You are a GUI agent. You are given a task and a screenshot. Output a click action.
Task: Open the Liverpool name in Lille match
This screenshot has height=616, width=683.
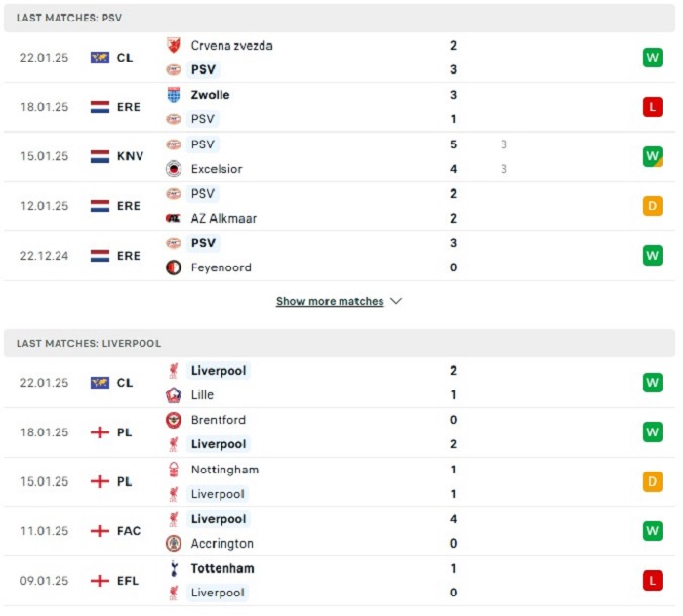[219, 371]
